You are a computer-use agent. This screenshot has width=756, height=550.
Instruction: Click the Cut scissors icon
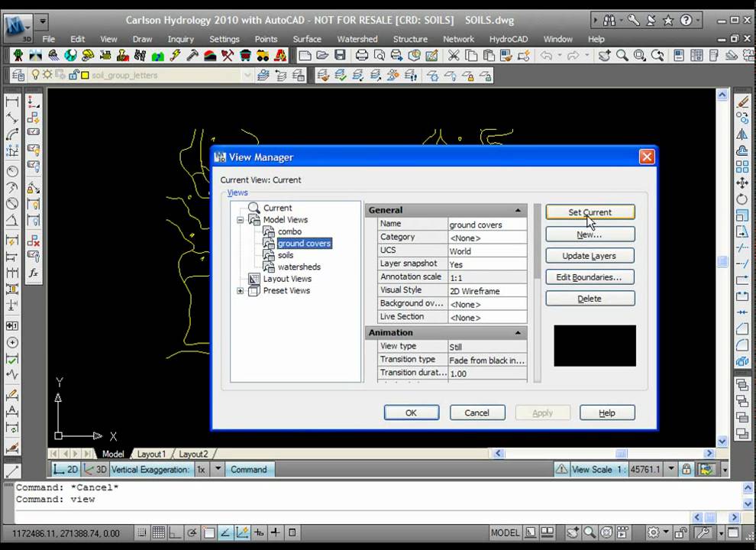coord(453,56)
